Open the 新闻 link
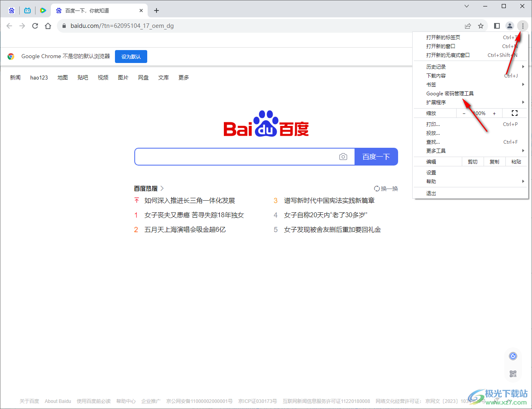532x409 pixels. pos(15,78)
